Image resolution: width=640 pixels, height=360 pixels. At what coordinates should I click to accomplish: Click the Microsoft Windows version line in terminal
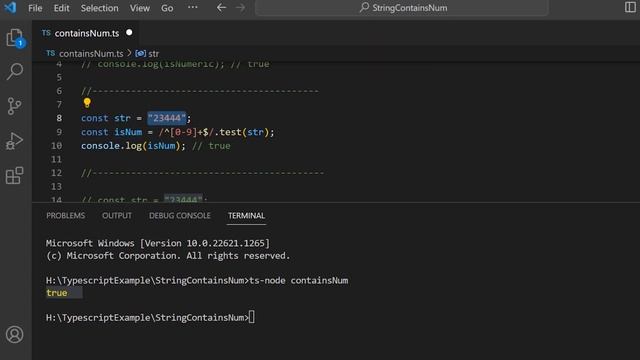158,243
